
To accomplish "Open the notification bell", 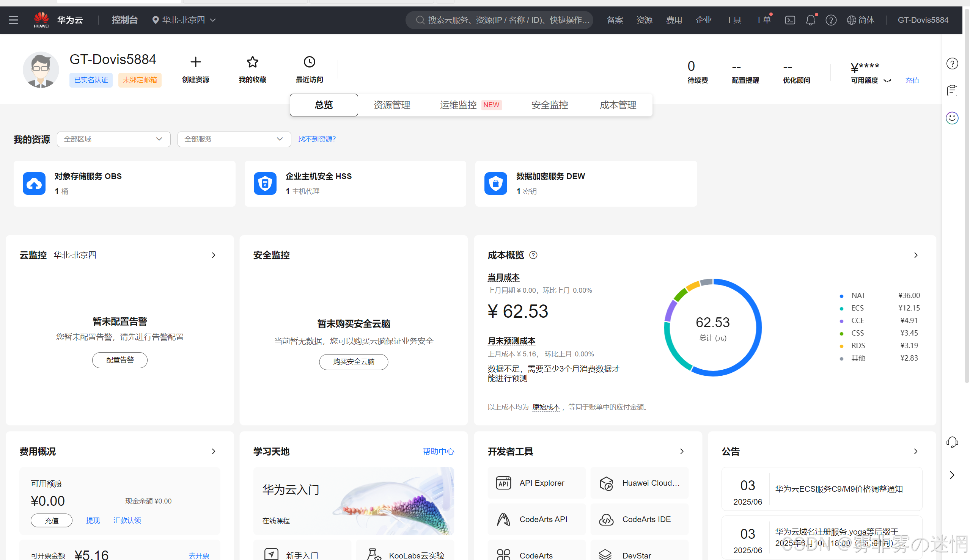I will click(810, 20).
